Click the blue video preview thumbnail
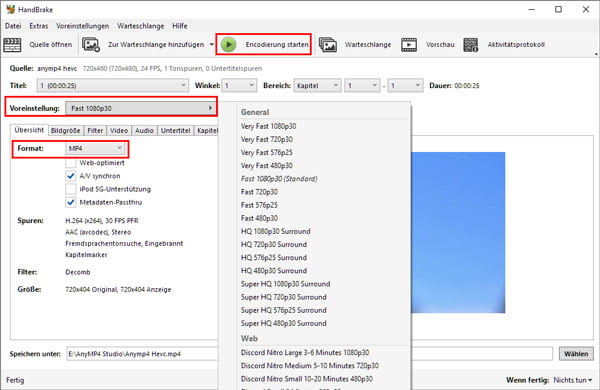 [x=458, y=232]
